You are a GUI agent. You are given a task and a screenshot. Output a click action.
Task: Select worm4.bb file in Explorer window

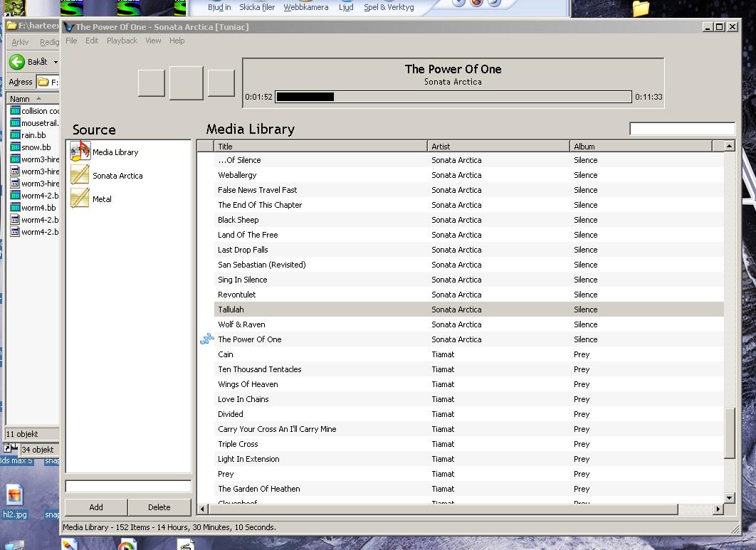33,208
